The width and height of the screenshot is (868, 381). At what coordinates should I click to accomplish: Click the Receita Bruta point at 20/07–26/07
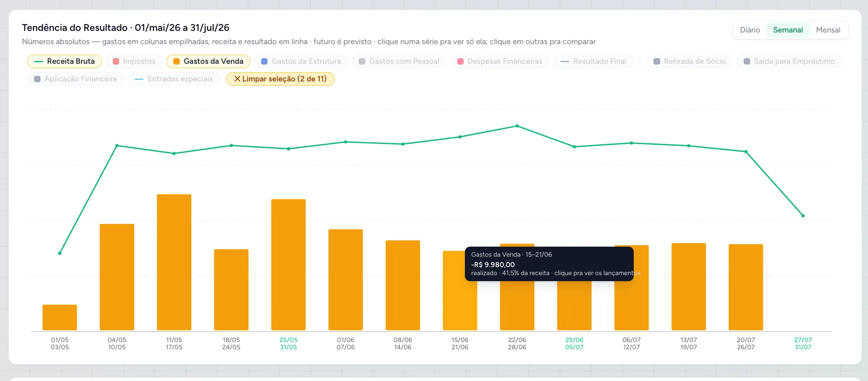click(746, 152)
